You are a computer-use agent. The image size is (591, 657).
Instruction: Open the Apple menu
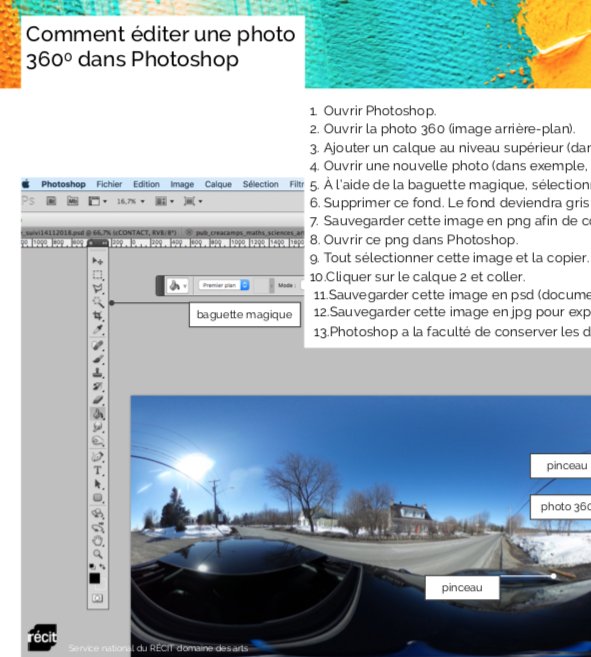pos(26,184)
